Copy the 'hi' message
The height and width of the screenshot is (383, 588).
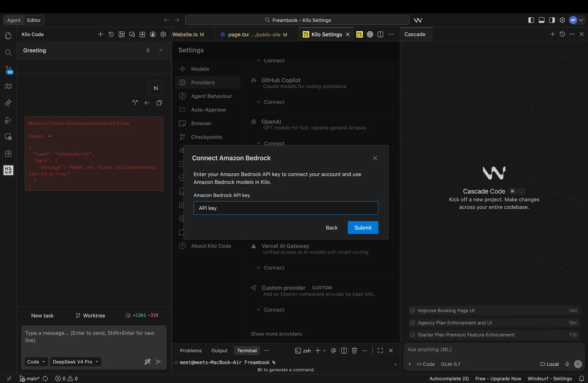pos(159,103)
